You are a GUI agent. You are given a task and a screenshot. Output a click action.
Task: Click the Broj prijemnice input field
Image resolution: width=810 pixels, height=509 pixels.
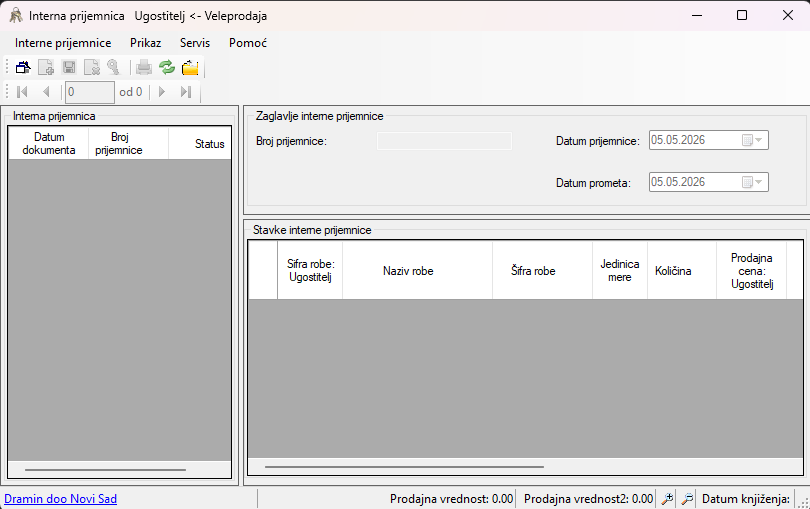coord(444,141)
